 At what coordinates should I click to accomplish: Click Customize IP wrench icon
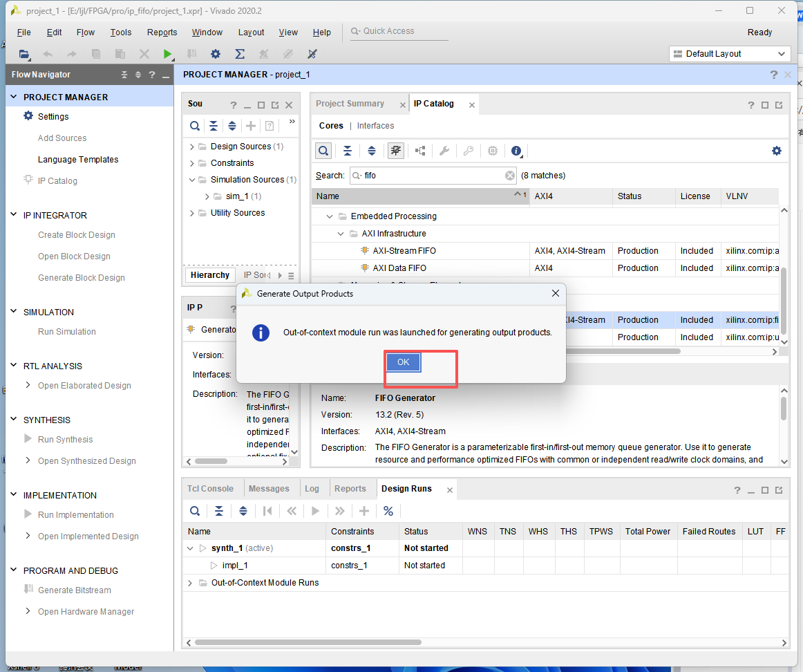444,151
